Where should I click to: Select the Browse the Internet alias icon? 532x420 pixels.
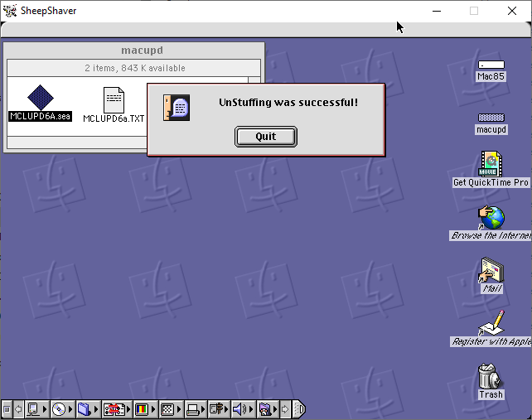click(x=491, y=217)
